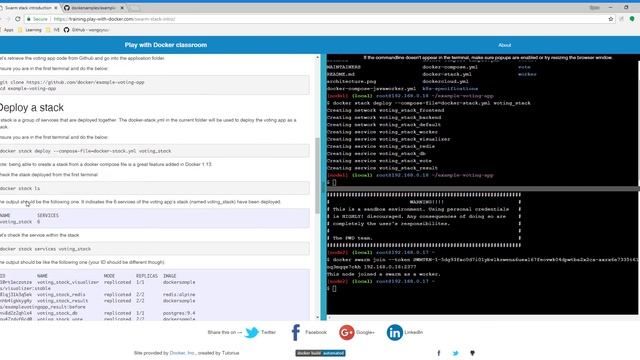Click the GitHub octocat icon in bookmarks bar
640x360 pixels.
coord(67,30)
